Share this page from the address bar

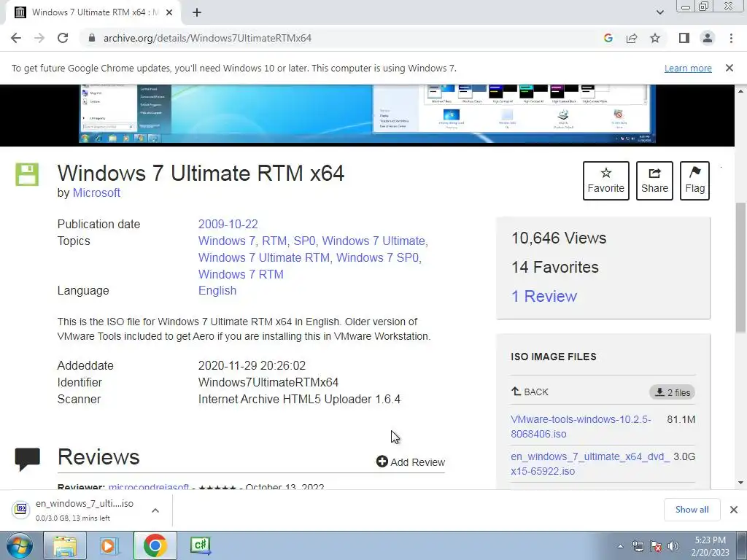click(x=632, y=38)
